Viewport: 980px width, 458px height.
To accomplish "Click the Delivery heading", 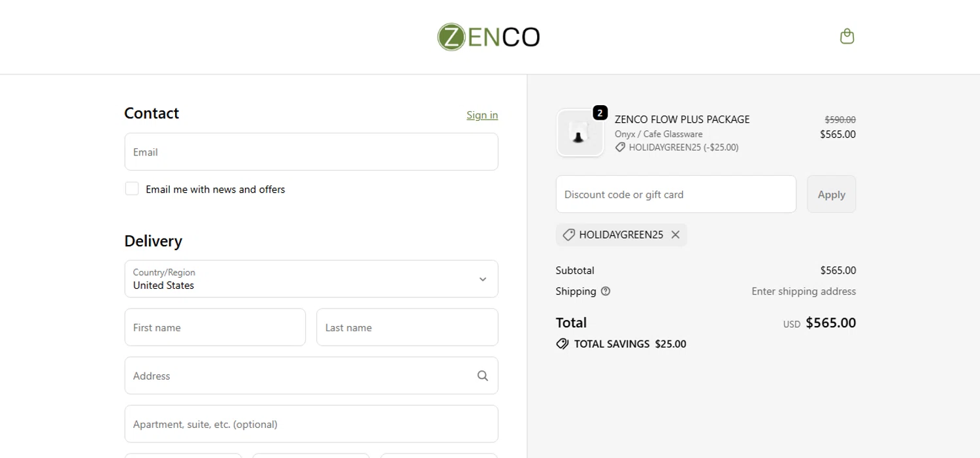I will [154, 241].
